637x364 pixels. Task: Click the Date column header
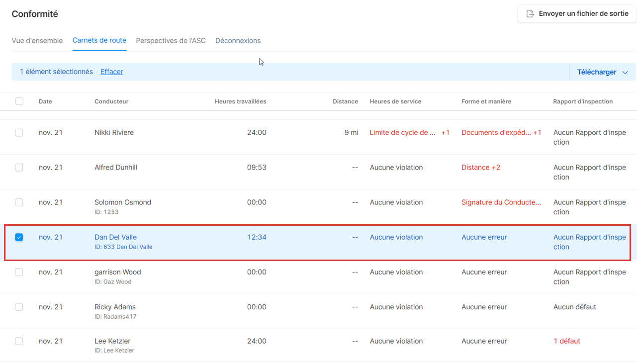(x=45, y=101)
